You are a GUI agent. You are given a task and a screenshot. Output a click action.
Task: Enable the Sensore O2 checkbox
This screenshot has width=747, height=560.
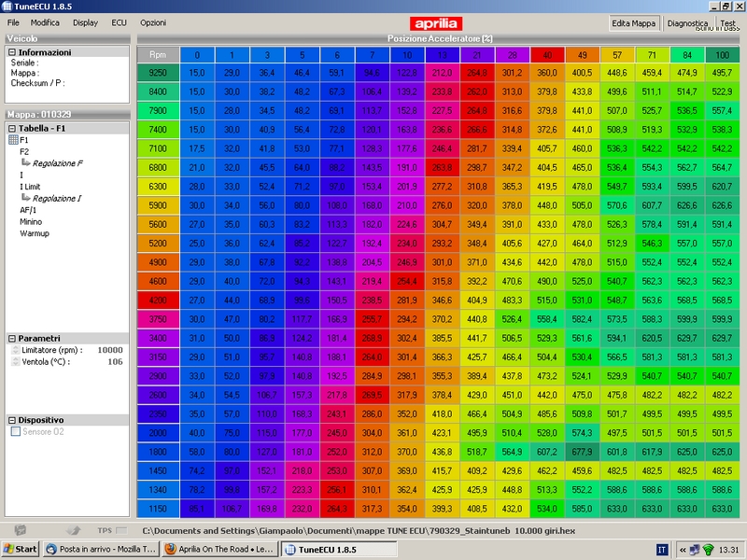pos(16,431)
